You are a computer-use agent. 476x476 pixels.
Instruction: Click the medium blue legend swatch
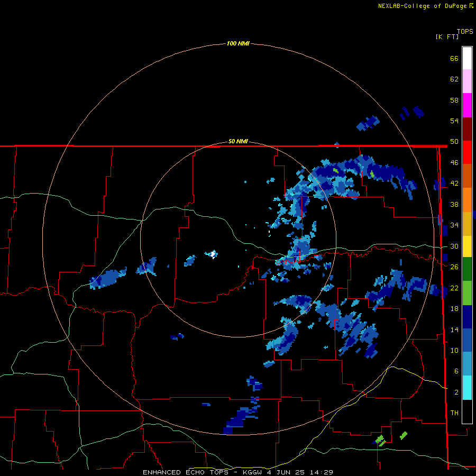467,340
